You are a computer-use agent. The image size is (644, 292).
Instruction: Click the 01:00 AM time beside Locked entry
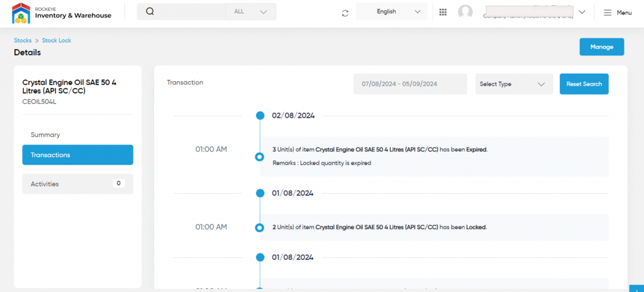[x=211, y=227]
